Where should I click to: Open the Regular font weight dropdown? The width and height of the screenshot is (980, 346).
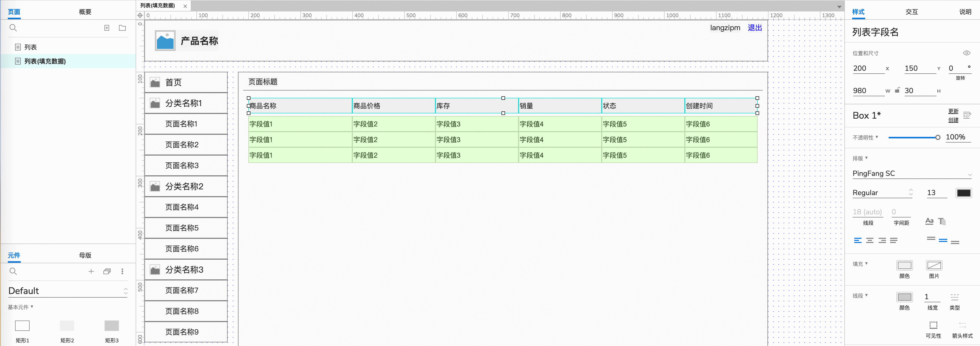pyautogui.click(x=883, y=193)
